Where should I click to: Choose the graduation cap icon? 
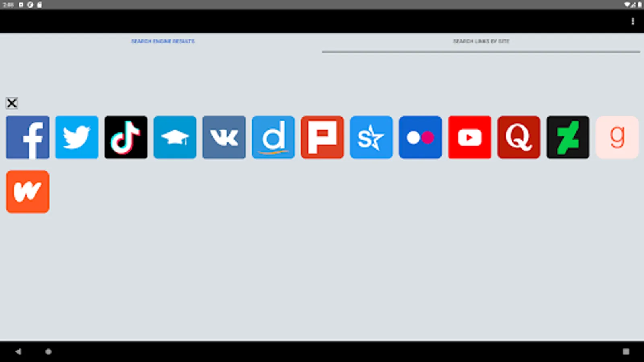[x=175, y=138]
